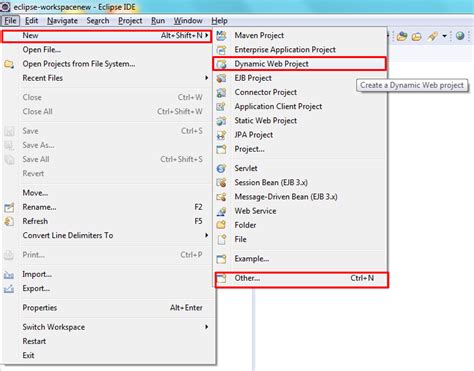The height and width of the screenshot is (371, 474).
Task: Choose Dynamic Web Project entry
Action: pyautogui.click(x=300, y=64)
